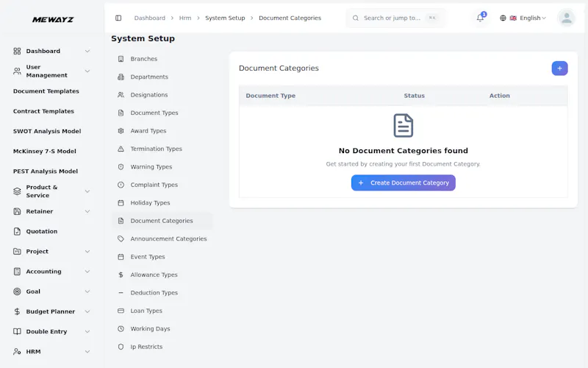Open Contract Templates in sidebar
The image size is (588, 368).
click(x=43, y=111)
